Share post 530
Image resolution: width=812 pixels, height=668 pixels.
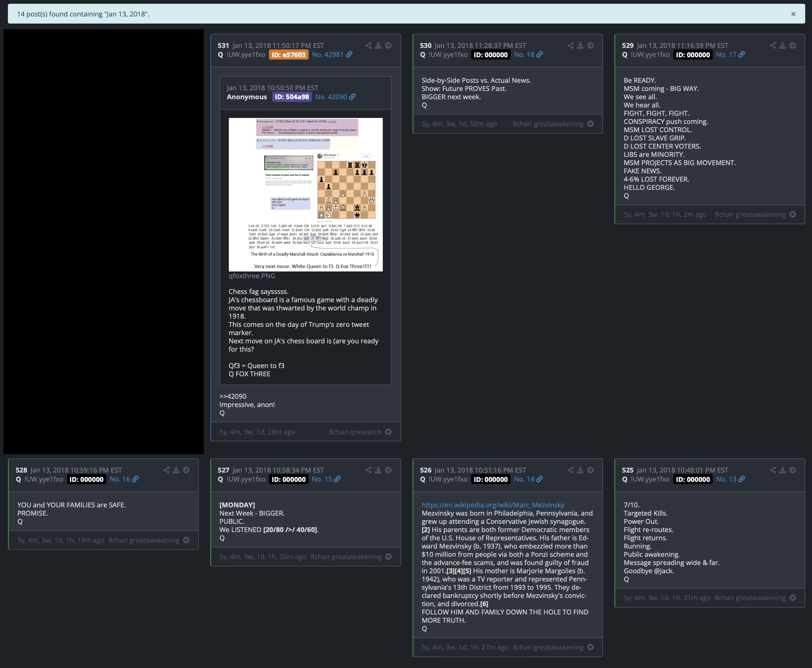(x=570, y=45)
